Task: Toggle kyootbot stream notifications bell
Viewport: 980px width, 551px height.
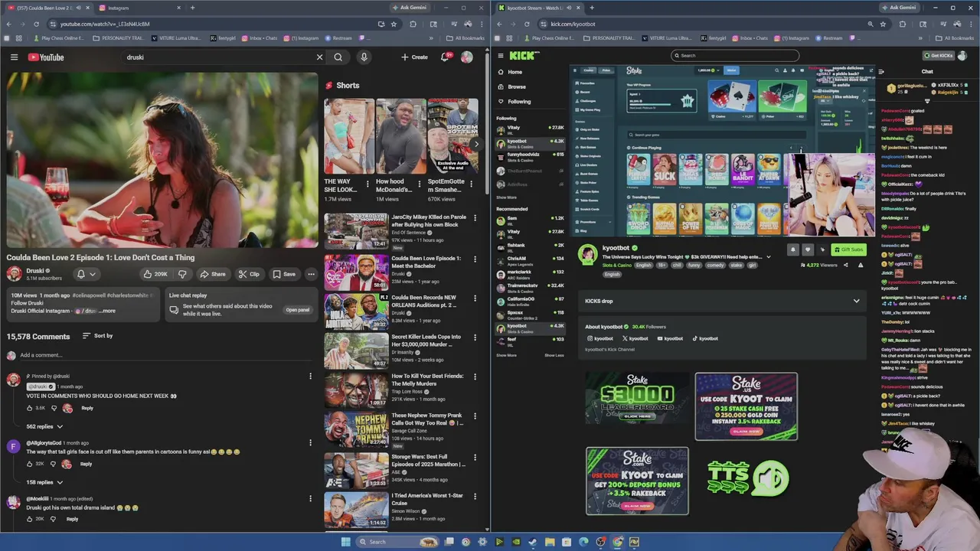Action: point(793,249)
